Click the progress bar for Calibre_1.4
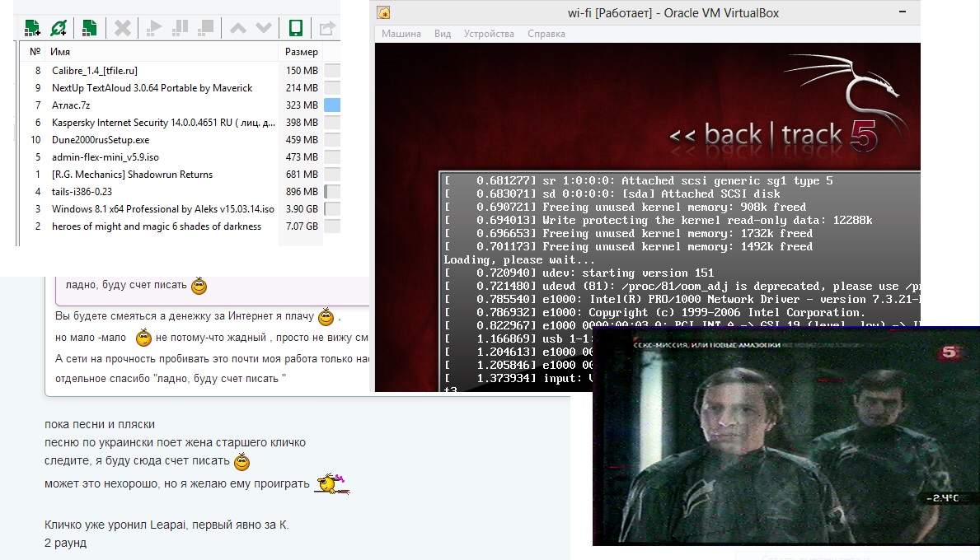Screen dimensions: 980x560 [x=332, y=71]
